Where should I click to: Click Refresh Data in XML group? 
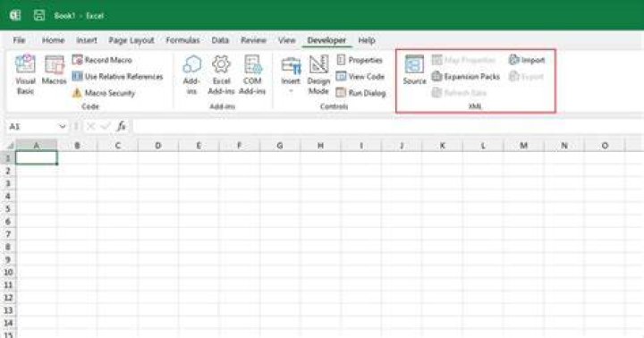(x=459, y=93)
